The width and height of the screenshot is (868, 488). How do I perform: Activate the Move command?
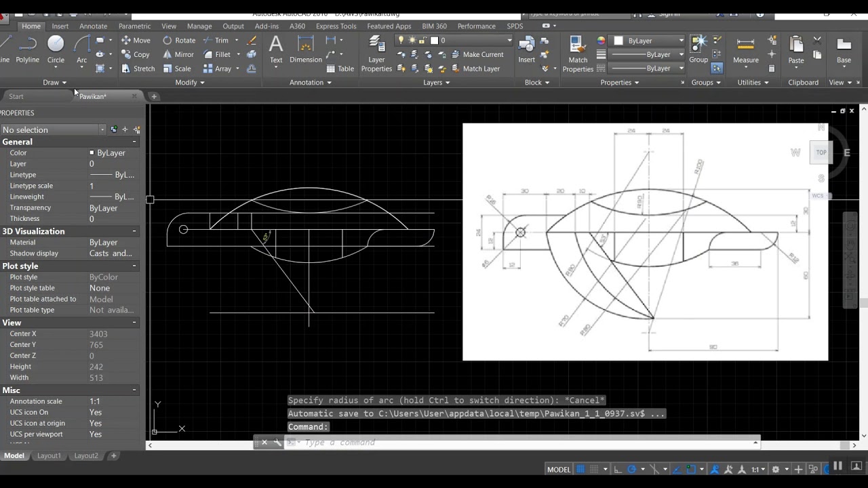pos(136,40)
